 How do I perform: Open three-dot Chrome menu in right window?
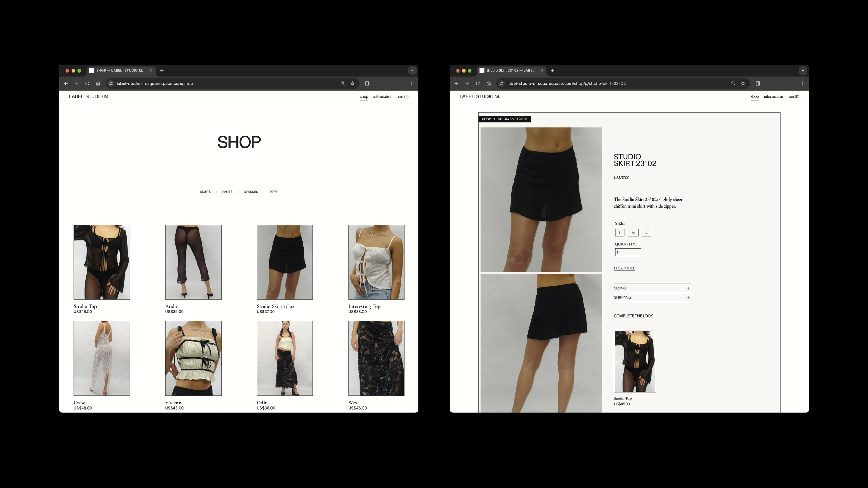802,83
